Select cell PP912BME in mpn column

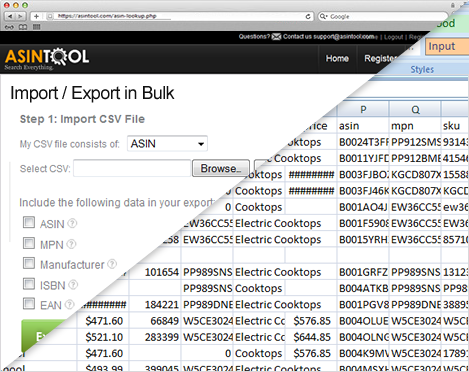click(415, 158)
